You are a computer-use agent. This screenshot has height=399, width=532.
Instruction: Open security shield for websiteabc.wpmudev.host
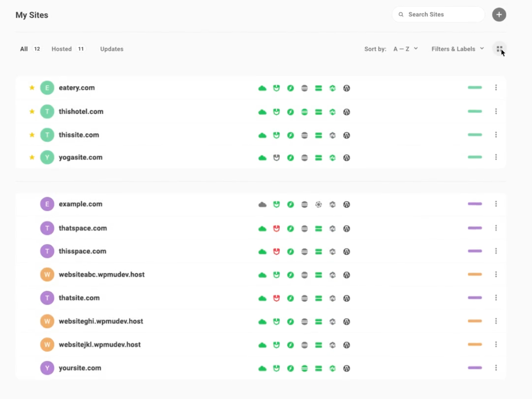(x=276, y=275)
